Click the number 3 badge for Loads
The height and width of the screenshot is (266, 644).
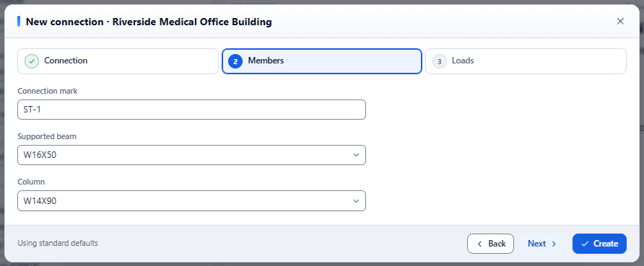tap(439, 61)
